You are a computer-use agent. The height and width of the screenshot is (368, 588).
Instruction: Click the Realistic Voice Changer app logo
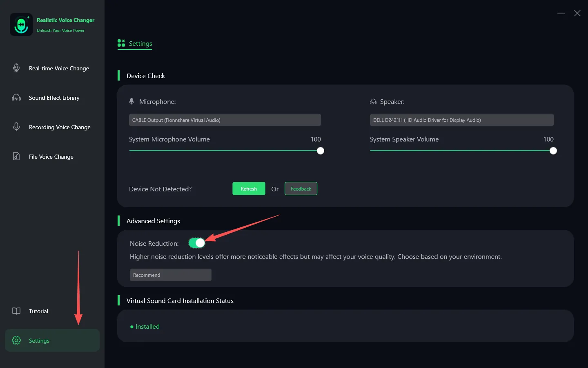point(21,25)
